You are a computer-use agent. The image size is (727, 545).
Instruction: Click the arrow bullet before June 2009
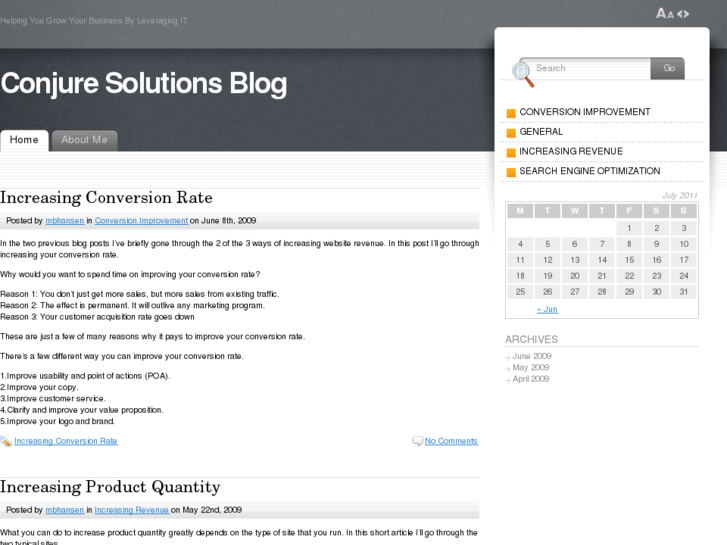click(508, 357)
